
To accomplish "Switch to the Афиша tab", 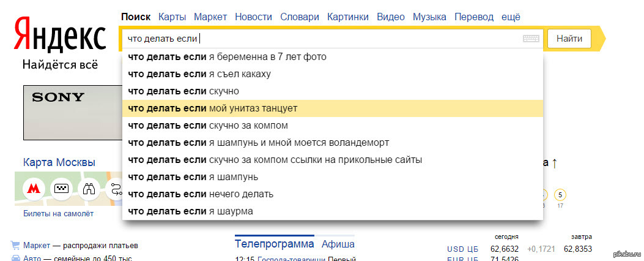I will tap(338, 244).
